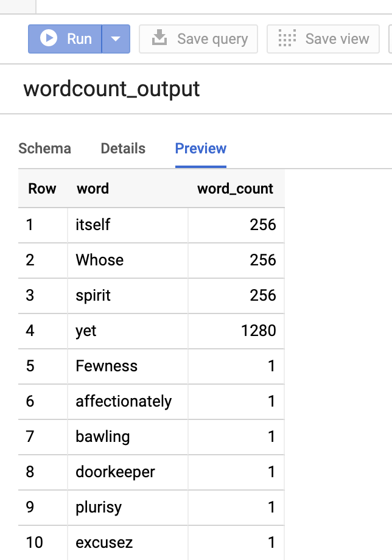392x560 pixels.
Task: Select the word_count column header
Action: 234,189
